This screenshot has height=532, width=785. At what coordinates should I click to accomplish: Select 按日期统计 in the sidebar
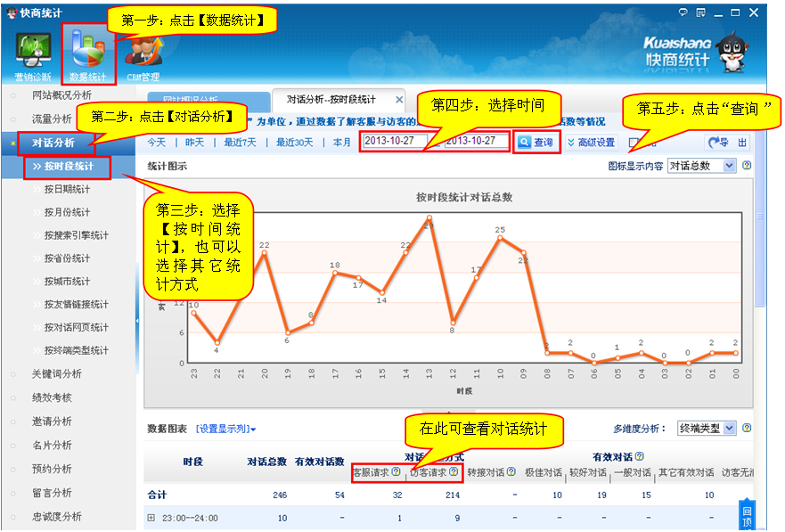point(67,189)
